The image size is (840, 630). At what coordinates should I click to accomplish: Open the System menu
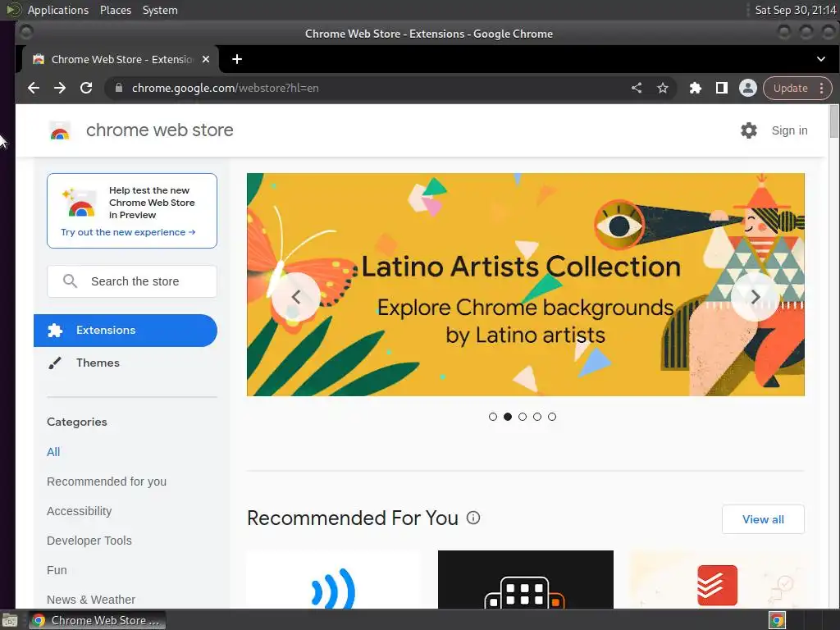point(160,10)
